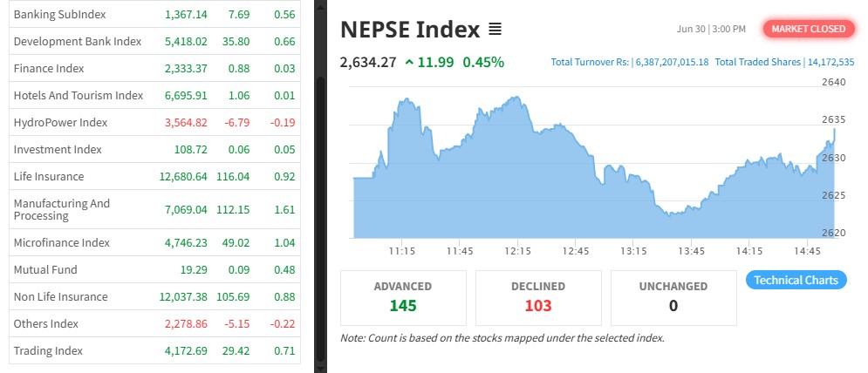Select Life Insurance sub-index

coord(49,176)
